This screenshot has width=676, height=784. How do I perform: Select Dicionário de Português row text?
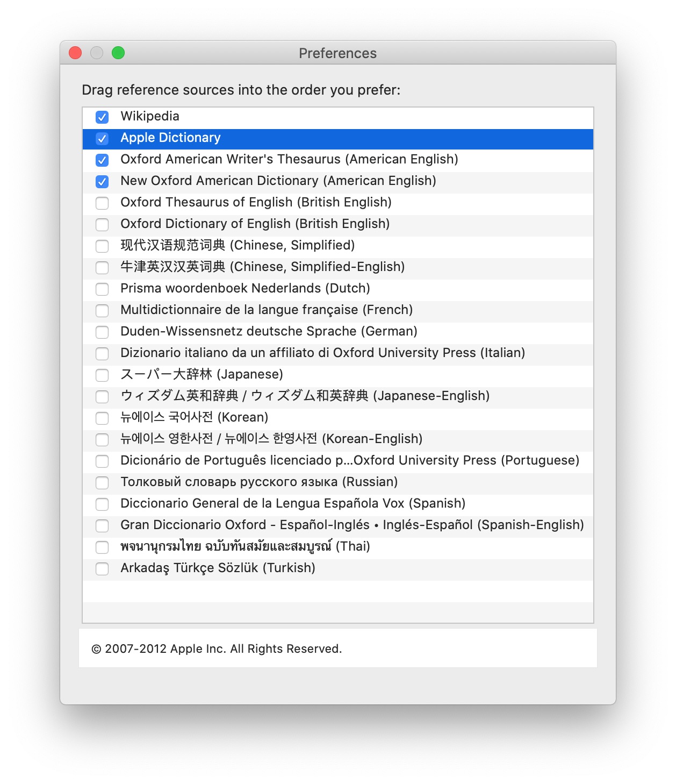[350, 460]
